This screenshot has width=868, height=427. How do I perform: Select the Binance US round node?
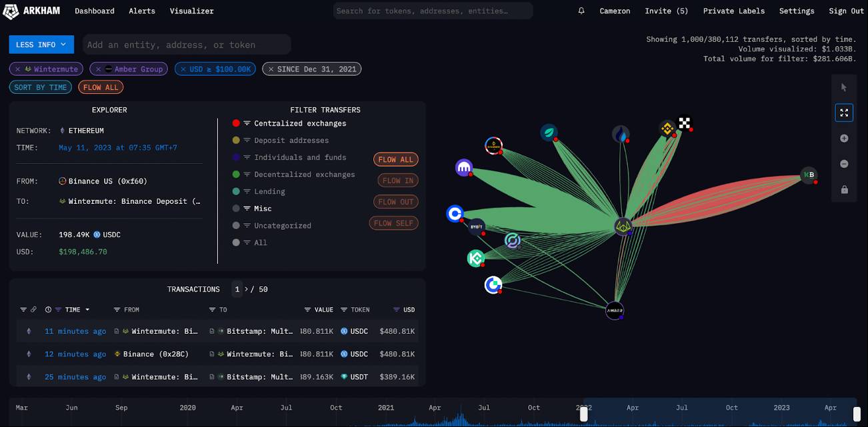[493, 145]
